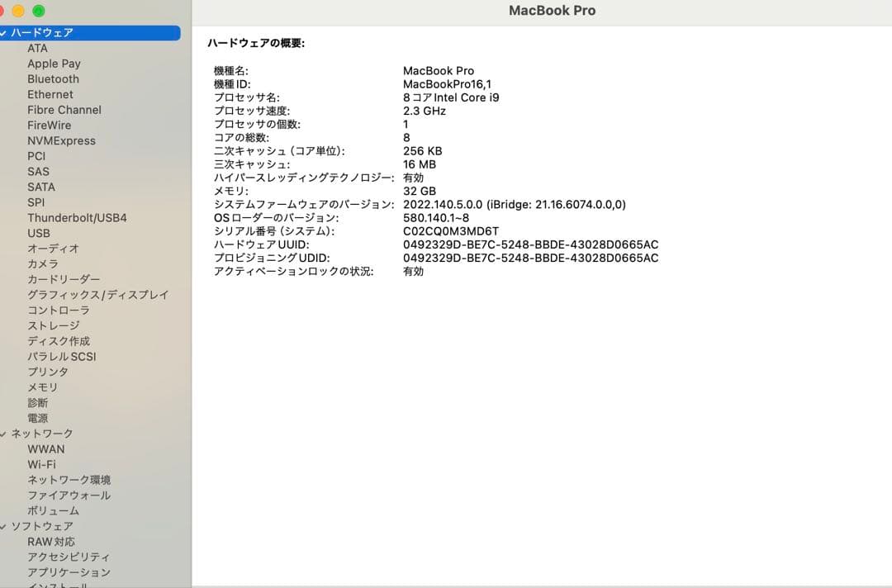
Task: Select Bluetooth in the hardware sidebar
Action: [53, 78]
